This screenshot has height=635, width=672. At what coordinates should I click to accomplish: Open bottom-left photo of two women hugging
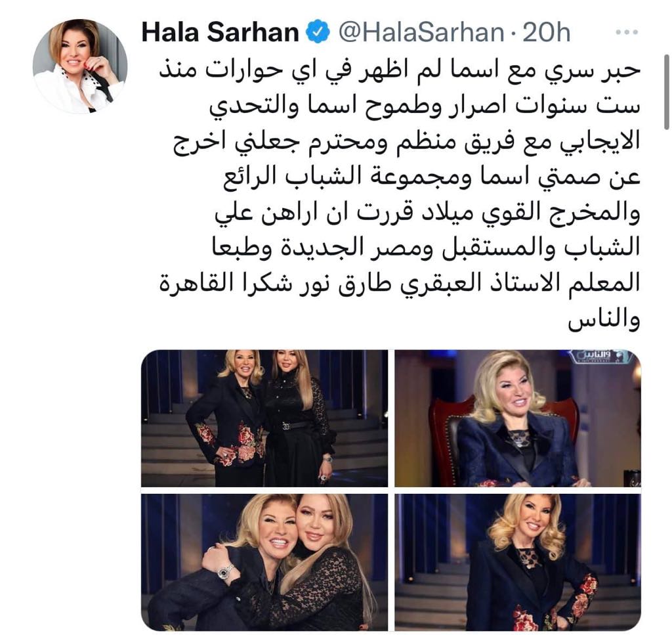tap(264, 562)
